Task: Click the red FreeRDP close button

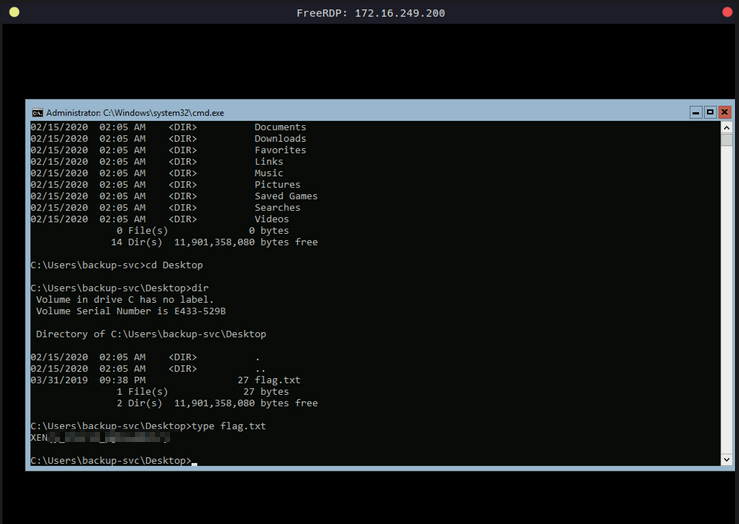Action: coord(727,12)
